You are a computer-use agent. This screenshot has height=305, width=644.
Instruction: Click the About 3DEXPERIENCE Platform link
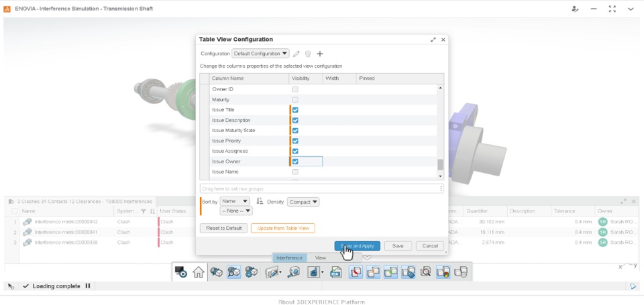(x=321, y=302)
